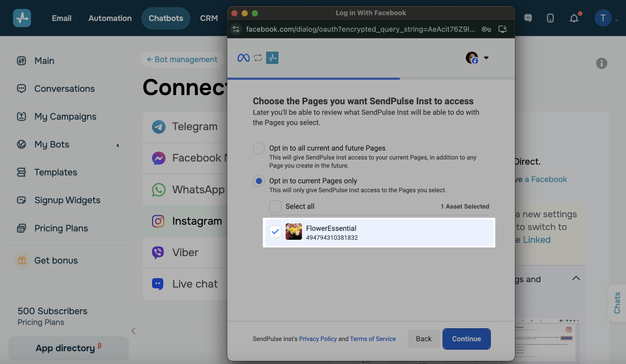Open the Pricing Plans link under subscribers

coord(41,323)
